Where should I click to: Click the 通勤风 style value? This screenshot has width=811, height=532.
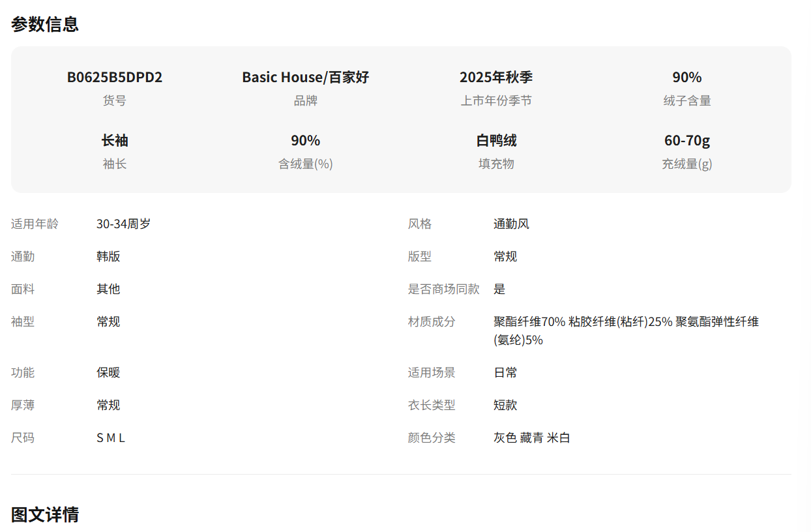(x=511, y=224)
